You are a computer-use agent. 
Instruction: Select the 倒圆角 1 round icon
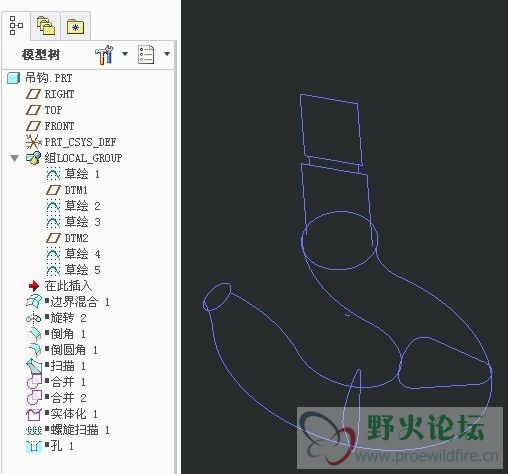tap(34, 350)
